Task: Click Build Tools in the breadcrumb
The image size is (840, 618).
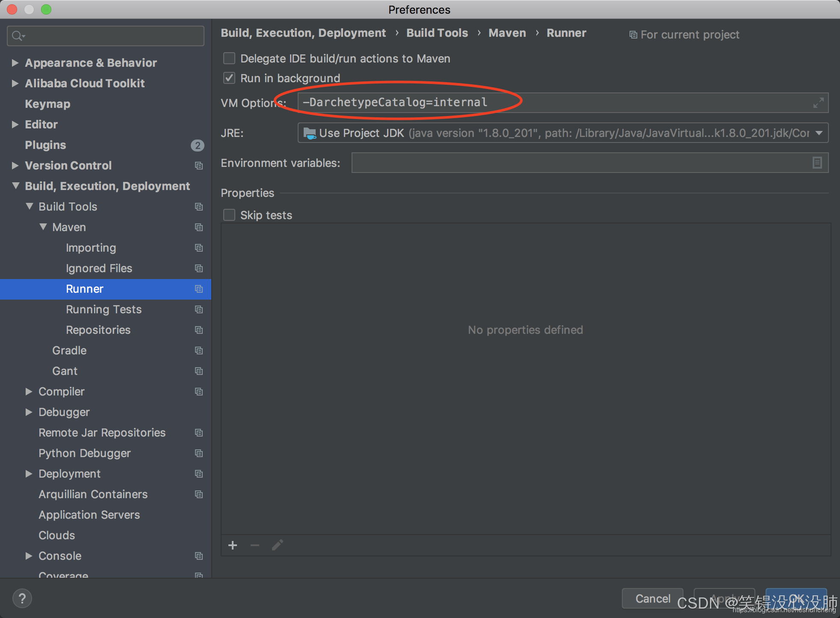Action: [437, 33]
